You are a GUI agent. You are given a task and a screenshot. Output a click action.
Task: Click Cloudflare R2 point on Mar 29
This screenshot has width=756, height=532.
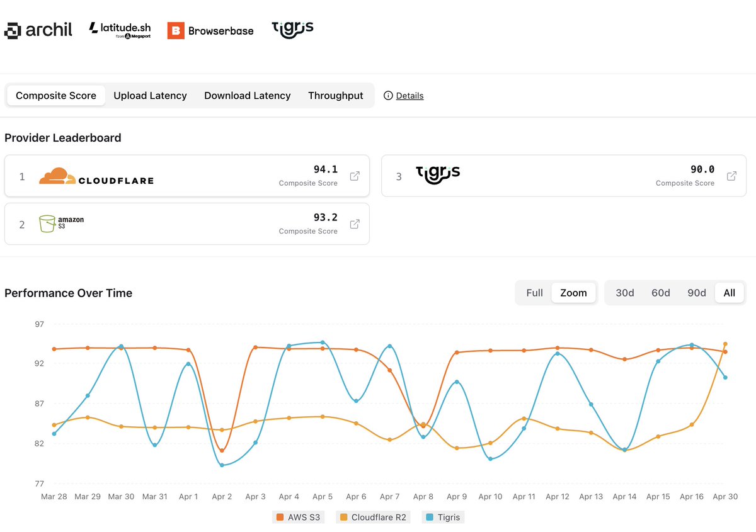(88, 417)
